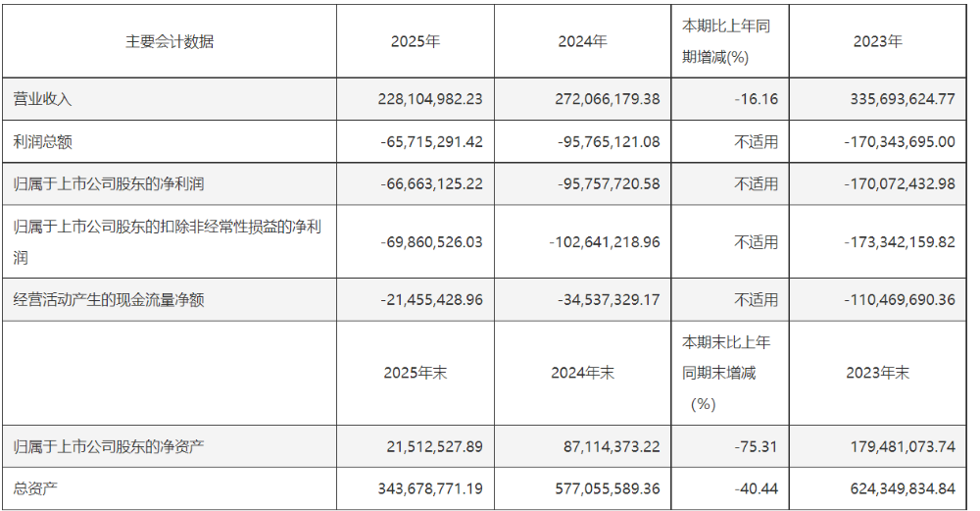980x511 pixels.
Task: Click the 营业收入 row label
Action: click(42, 99)
